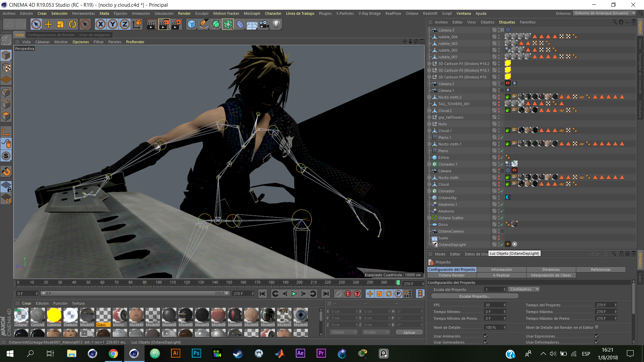Select the yellow Luminar material swatch
This screenshot has height=362, width=644.
click(x=54, y=315)
